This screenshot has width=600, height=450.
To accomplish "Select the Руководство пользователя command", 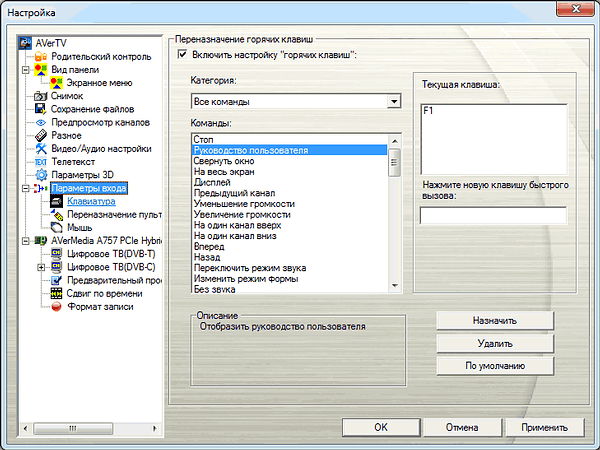I will point(290,150).
